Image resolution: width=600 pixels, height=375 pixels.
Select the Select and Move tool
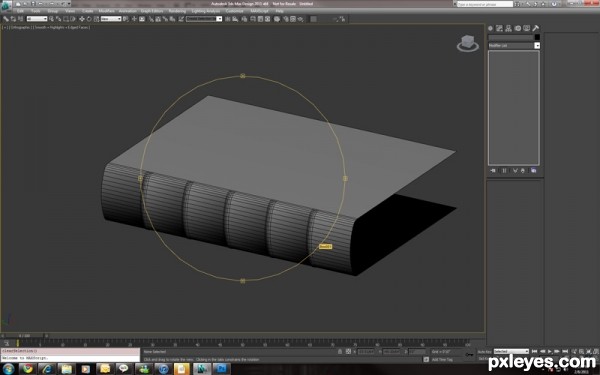pos(82,19)
